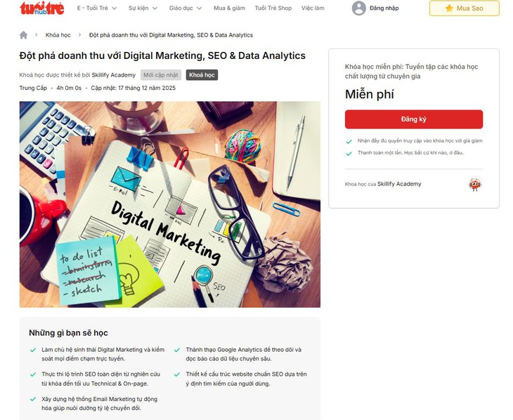Click the checkmark next to 'Thành thạo Google Analytics'
This screenshot has width=513, height=420.
(x=177, y=350)
